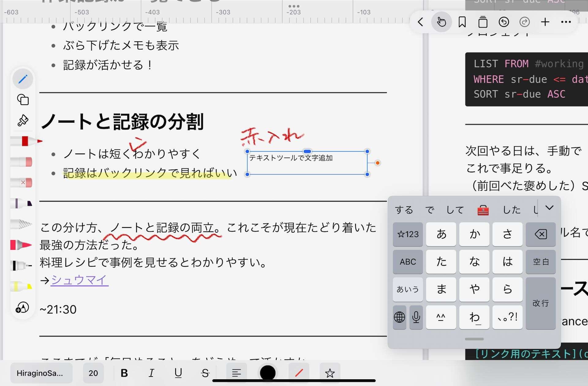Add a new page with the plus icon
The image size is (588, 386).
point(545,22)
